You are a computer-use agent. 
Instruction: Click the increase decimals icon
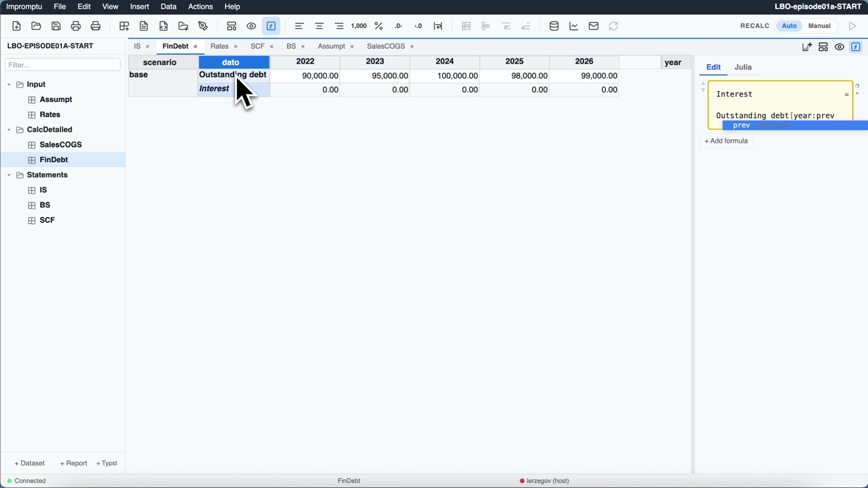pos(399,26)
